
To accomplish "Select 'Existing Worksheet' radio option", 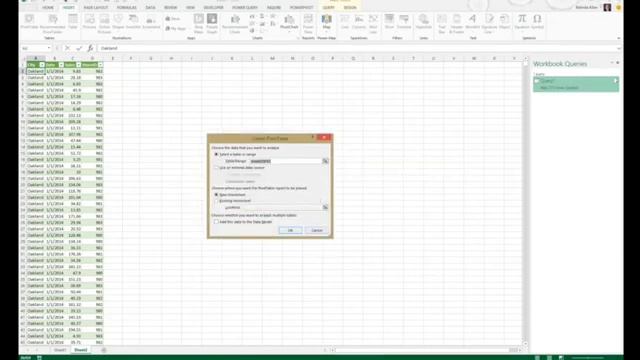I will [x=216, y=201].
